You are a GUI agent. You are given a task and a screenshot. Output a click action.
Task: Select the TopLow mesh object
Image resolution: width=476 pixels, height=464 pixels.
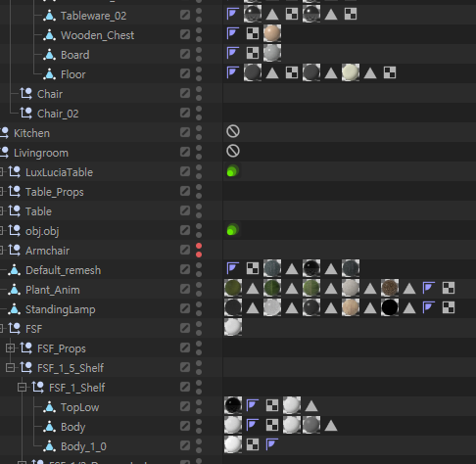[x=80, y=407]
